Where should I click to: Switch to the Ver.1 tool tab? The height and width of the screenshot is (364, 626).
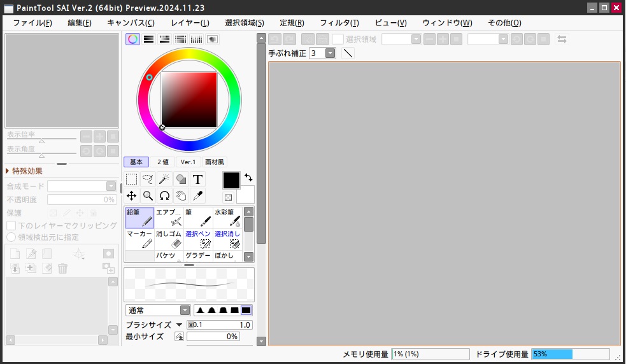tap(188, 162)
